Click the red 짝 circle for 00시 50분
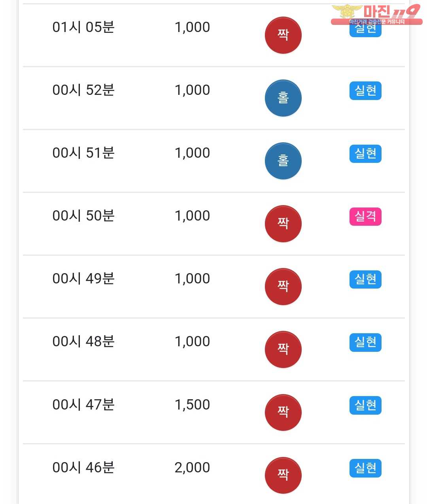Viewport: 427px width, 504px height. (x=283, y=224)
